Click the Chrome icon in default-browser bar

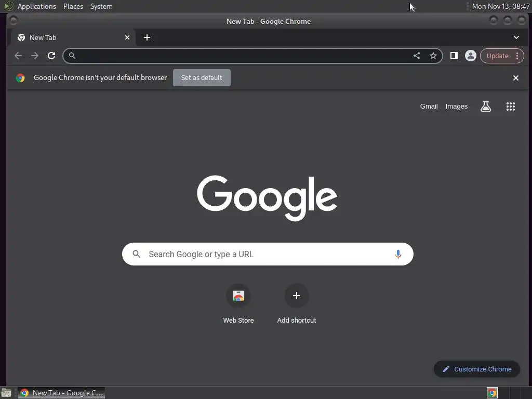tap(20, 78)
